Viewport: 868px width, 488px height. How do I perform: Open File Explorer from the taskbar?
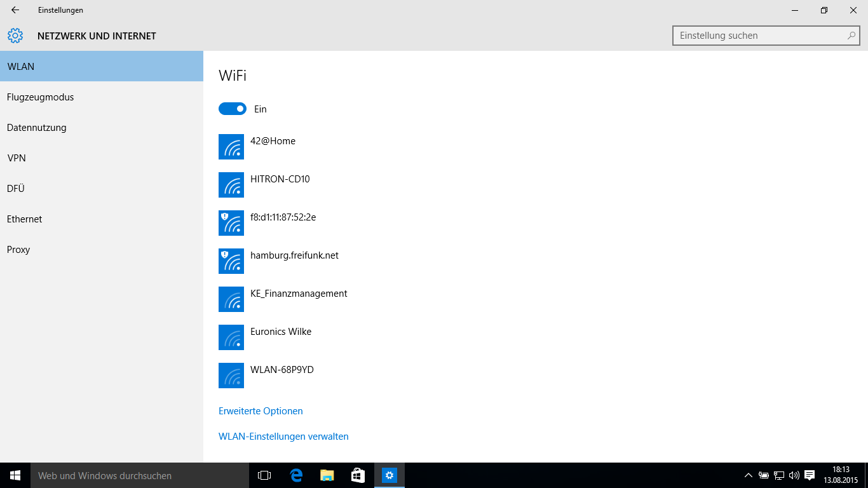pos(327,475)
